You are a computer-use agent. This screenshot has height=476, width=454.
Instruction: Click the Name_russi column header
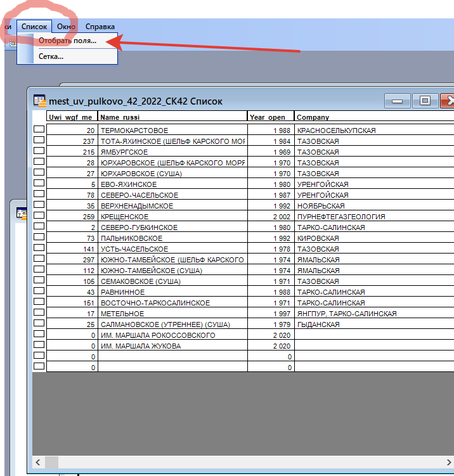click(172, 117)
